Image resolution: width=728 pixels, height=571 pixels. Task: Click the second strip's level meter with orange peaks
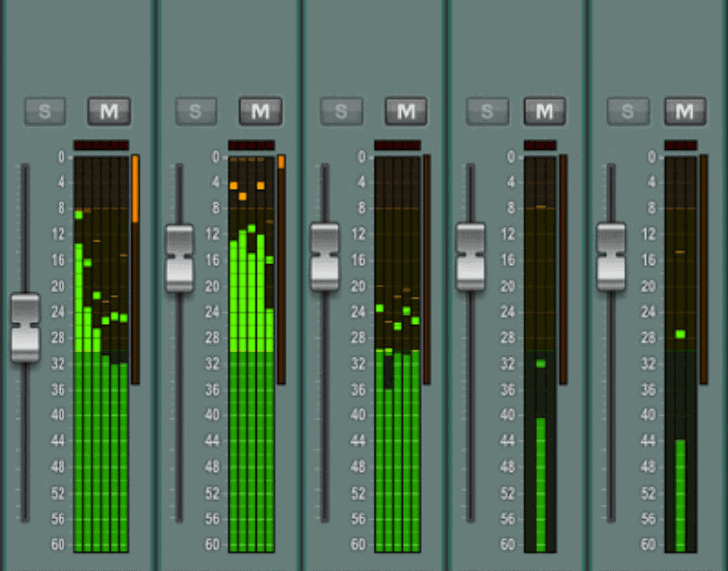click(252, 354)
